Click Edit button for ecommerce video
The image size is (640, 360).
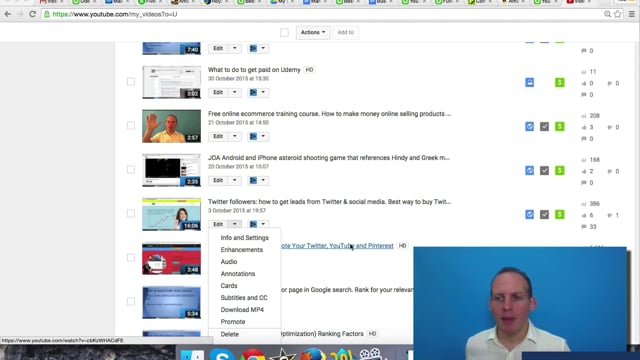[218, 136]
